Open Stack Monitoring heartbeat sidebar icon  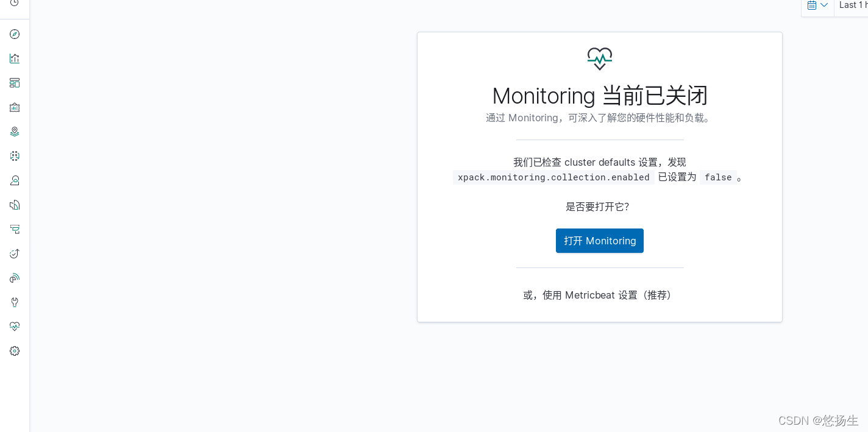[15, 327]
